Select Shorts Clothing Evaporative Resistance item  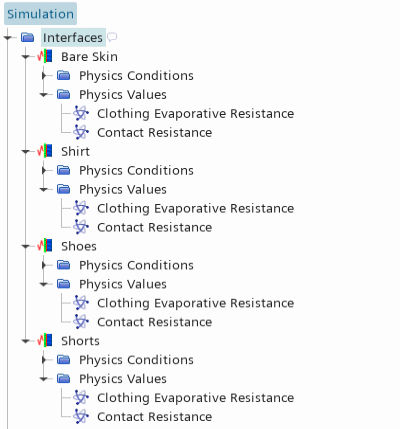[x=196, y=398]
